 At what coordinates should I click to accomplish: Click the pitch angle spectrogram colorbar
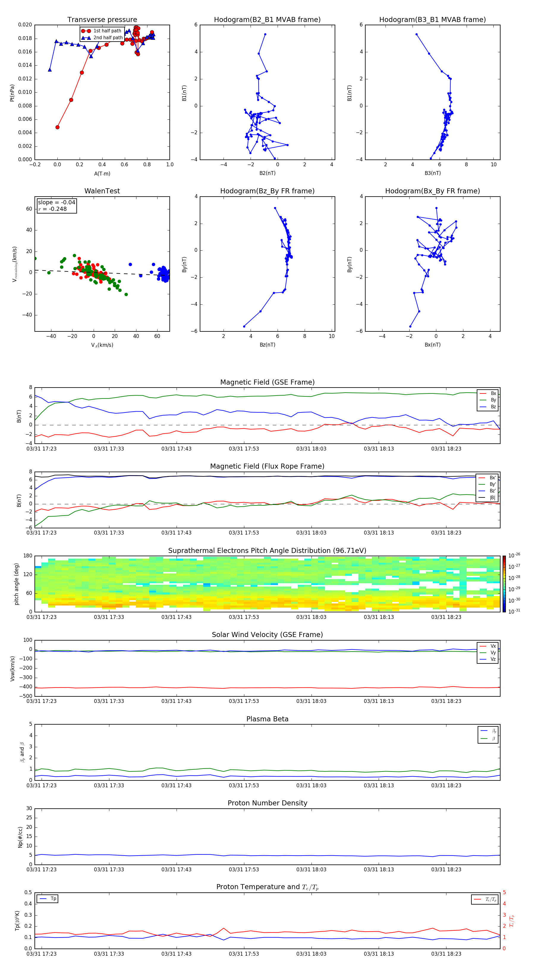coord(504,584)
